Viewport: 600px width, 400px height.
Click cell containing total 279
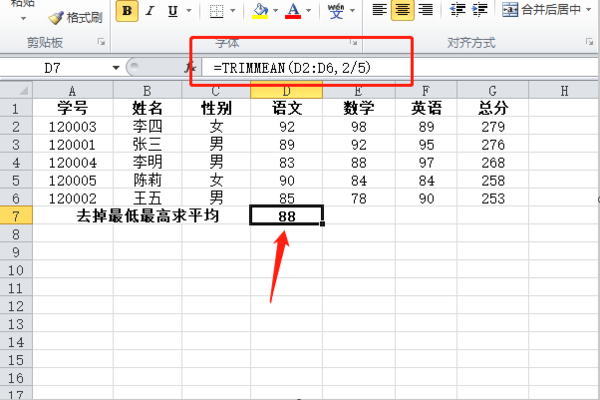pyautogui.click(x=492, y=126)
